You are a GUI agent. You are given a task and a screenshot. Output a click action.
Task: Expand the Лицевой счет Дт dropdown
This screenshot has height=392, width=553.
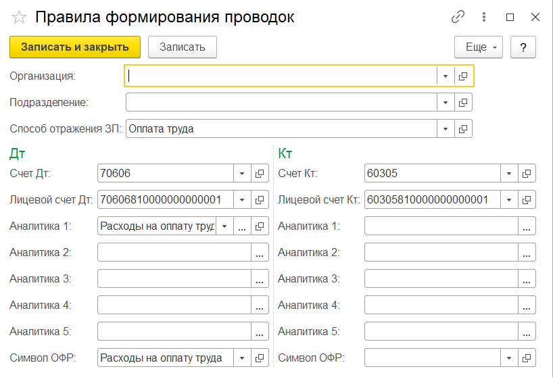click(x=242, y=200)
